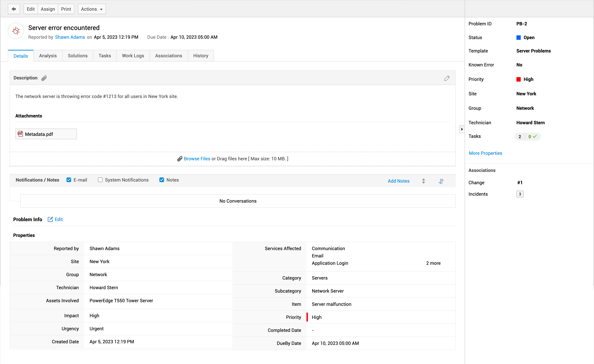The width and height of the screenshot is (594, 364).
Task: Click the Add Notes link
Action: 399,181
